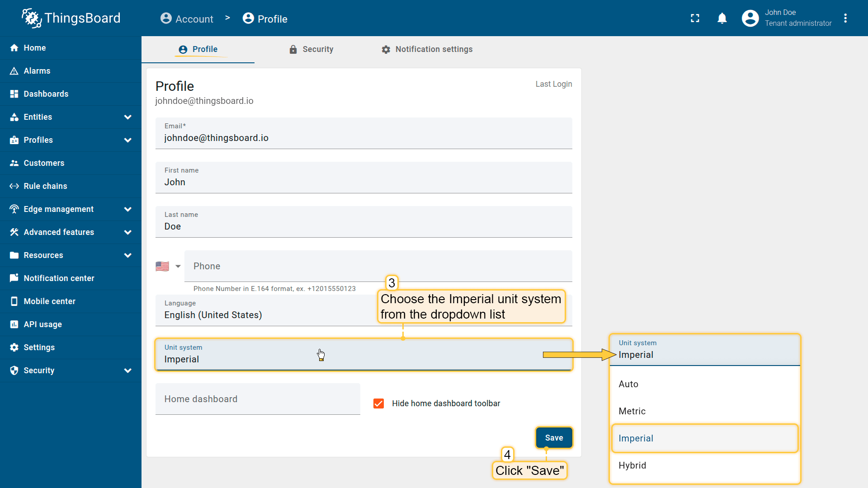The height and width of the screenshot is (488, 868).
Task: Select the Hybrid unit option
Action: [632, 465]
